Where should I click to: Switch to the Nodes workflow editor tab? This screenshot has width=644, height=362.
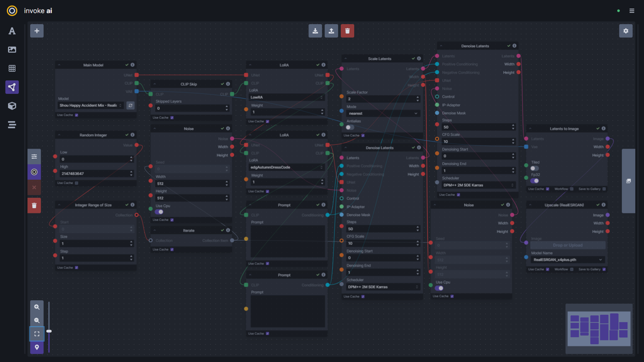click(x=12, y=87)
